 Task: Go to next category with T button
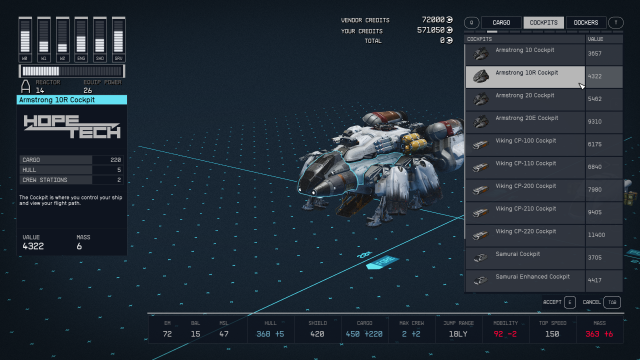pyautogui.click(x=616, y=22)
